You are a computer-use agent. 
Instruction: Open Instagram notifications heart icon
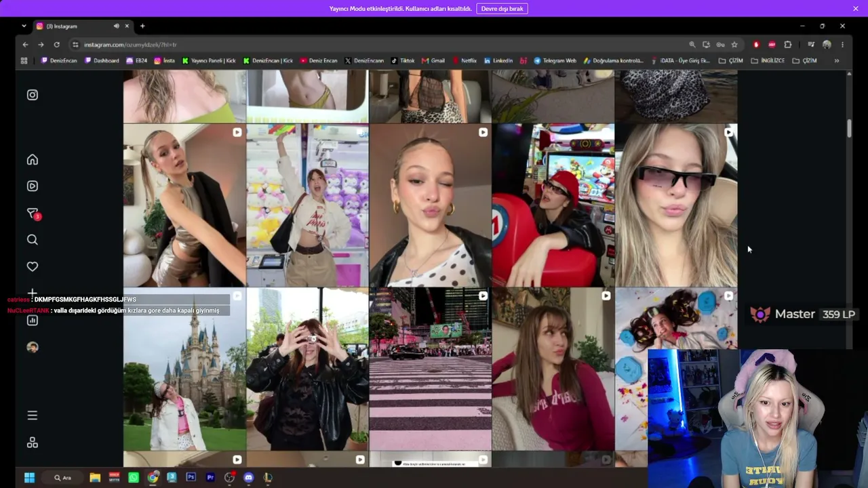[x=33, y=266]
